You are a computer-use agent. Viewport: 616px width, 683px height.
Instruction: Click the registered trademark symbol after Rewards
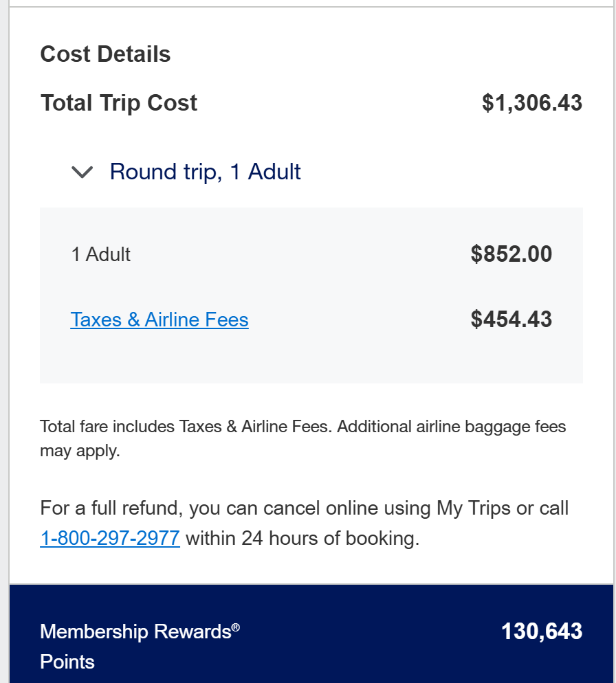coord(236,627)
